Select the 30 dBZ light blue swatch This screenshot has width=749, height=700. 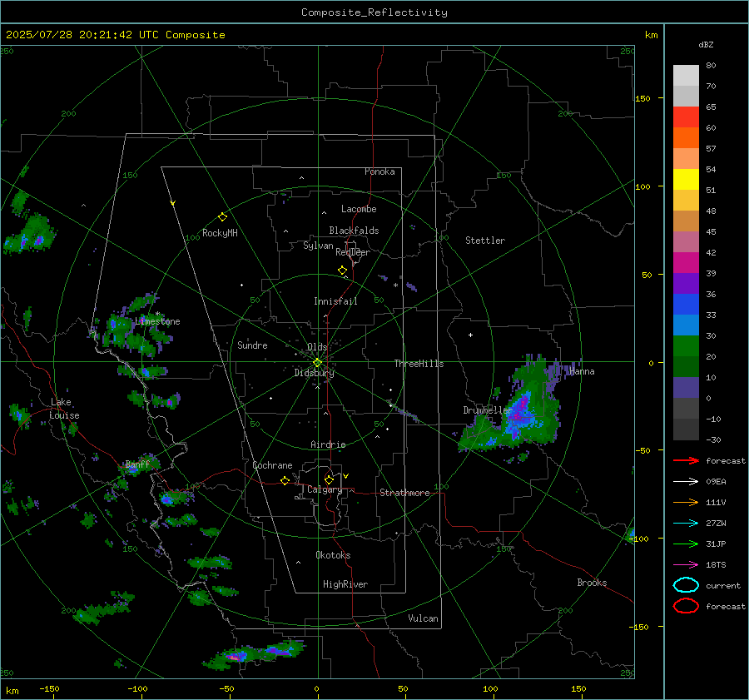[686, 325]
